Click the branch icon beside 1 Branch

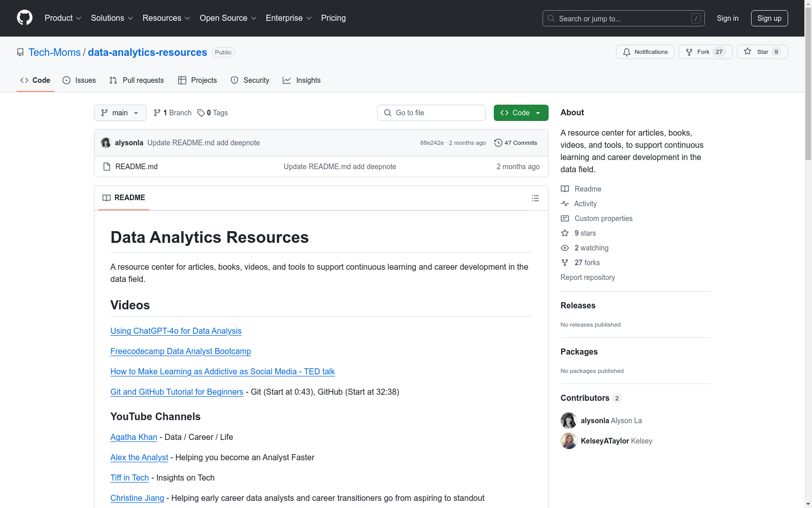click(x=157, y=113)
